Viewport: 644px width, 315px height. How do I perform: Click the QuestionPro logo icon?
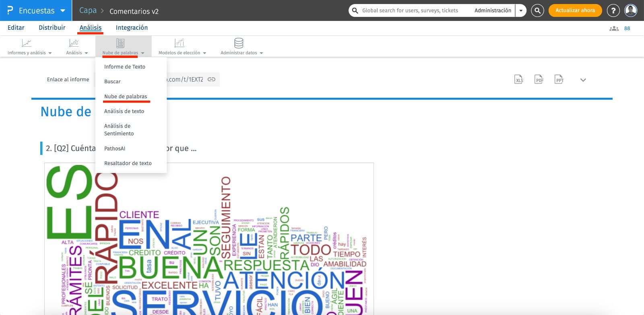tap(10, 10)
